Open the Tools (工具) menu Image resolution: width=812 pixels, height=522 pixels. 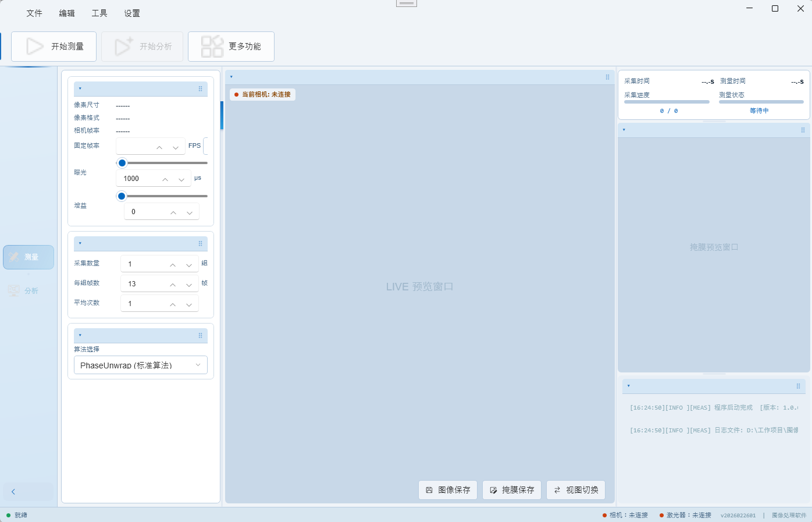[x=99, y=13]
